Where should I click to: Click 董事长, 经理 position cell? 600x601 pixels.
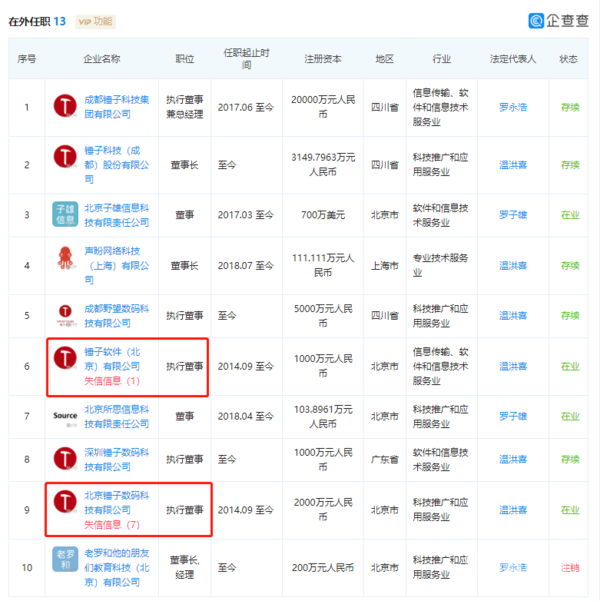click(x=184, y=568)
